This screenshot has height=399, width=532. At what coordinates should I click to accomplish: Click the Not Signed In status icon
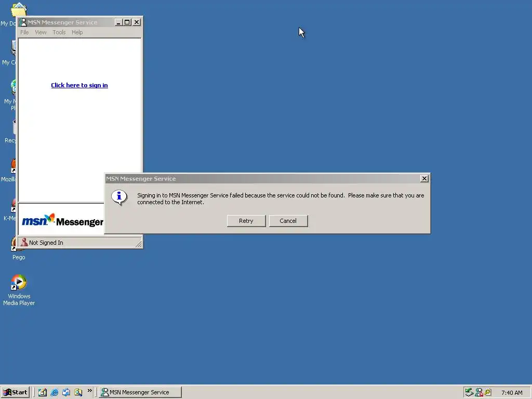pos(24,242)
